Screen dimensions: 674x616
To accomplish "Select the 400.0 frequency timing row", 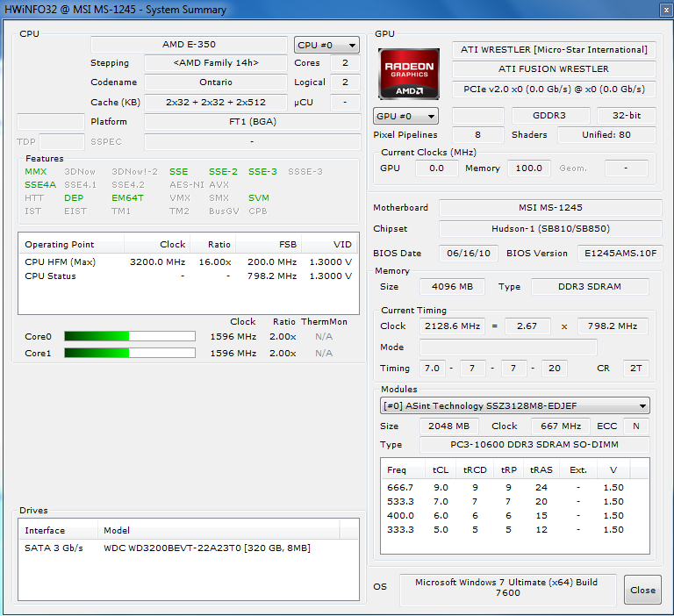I will click(514, 515).
